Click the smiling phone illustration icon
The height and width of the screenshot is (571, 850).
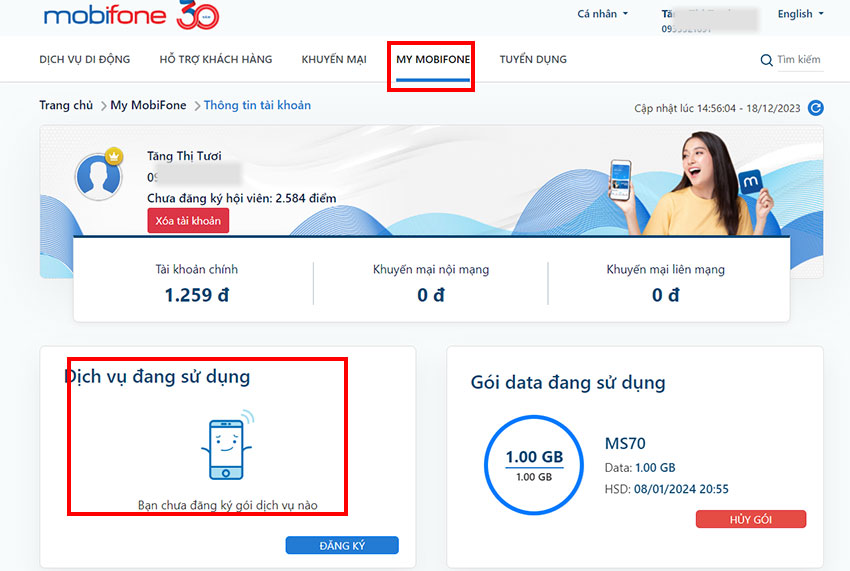[x=228, y=446]
